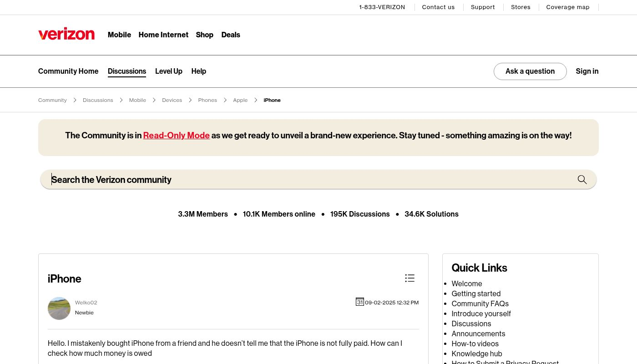Open the post options list icon
The width and height of the screenshot is (637, 364).
tap(409, 278)
